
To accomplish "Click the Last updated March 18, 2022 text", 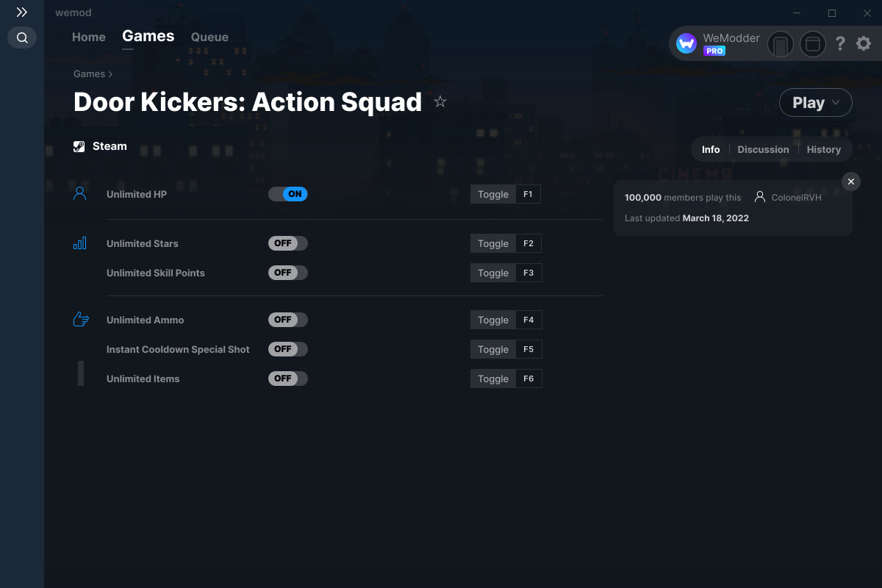I will pyautogui.click(x=686, y=218).
